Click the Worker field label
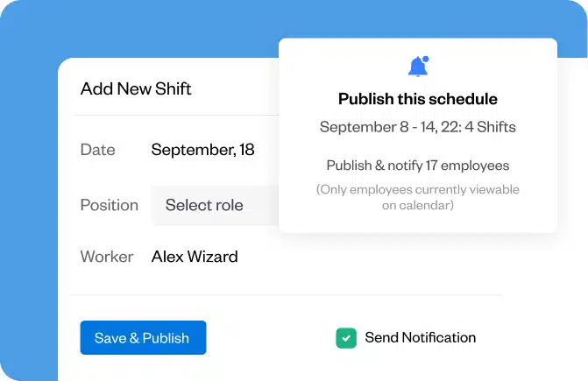588x381 pixels. pyautogui.click(x=107, y=257)
